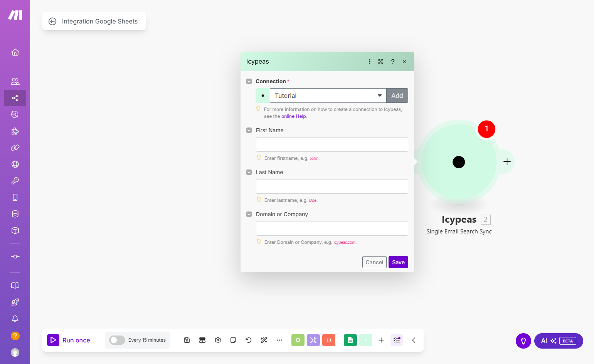This screenshot has width=594, height=364.
Task: Open the Make logo home
Action: (15, 15)
